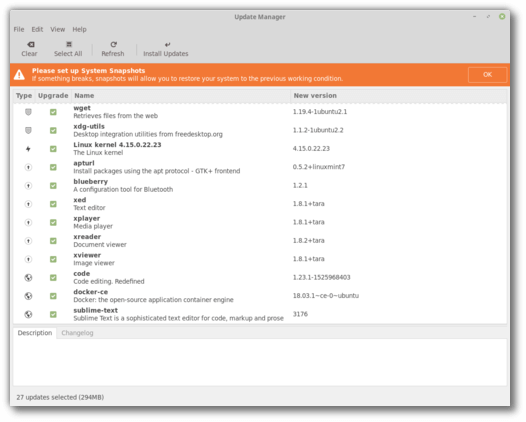Image resolution: width=526 pixels, height=422 pixels.
Task: Click the shield type icon for wget
Action: [29, 112]
